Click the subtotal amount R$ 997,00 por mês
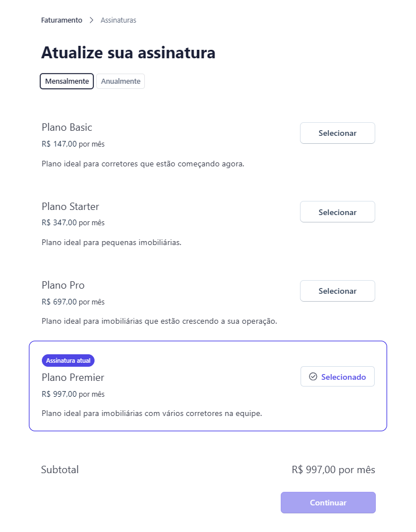Image resolution: width=416 pixels, height=532 pixels. pyautogui.click(x=333, y=470)
